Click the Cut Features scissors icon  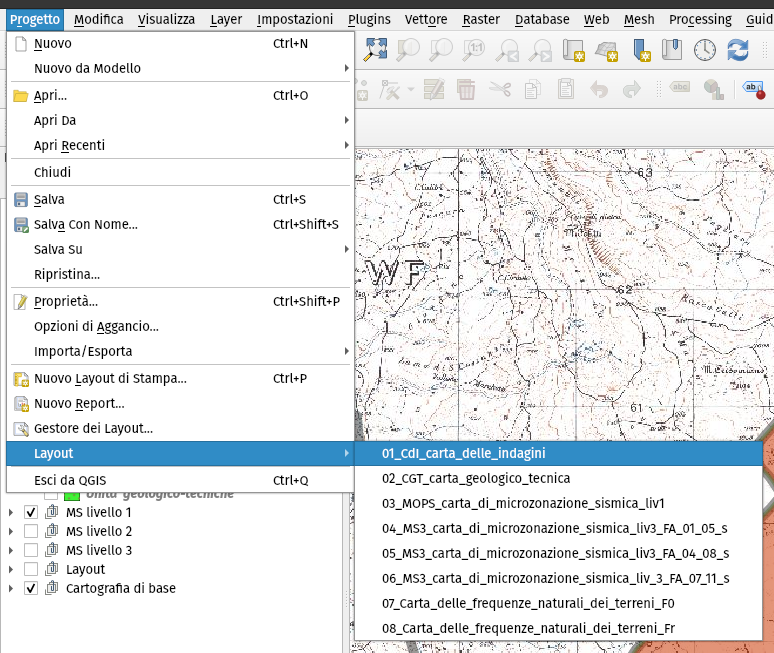pyautogui.click(x=500, y=90)
